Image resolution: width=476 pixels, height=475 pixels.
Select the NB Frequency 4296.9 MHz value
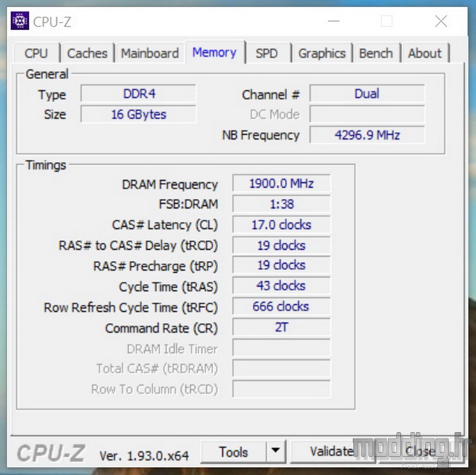pyautogui.click(x=367, y=135)
